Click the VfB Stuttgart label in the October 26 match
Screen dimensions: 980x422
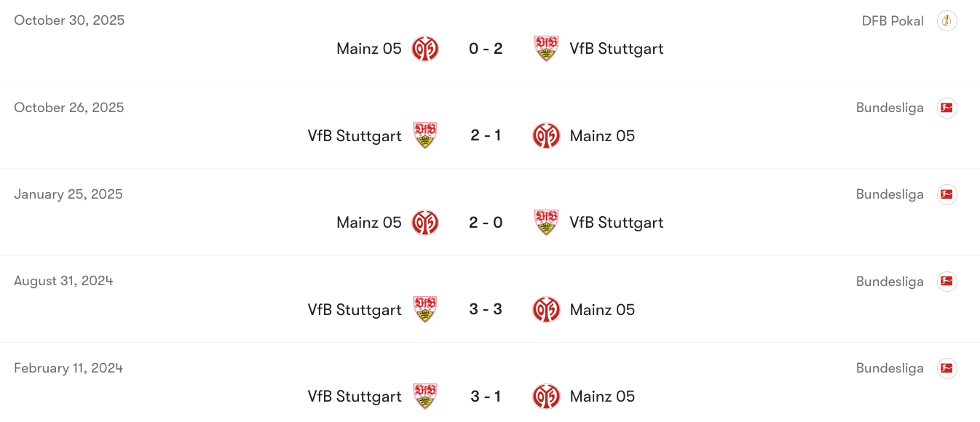coord(354,135)
